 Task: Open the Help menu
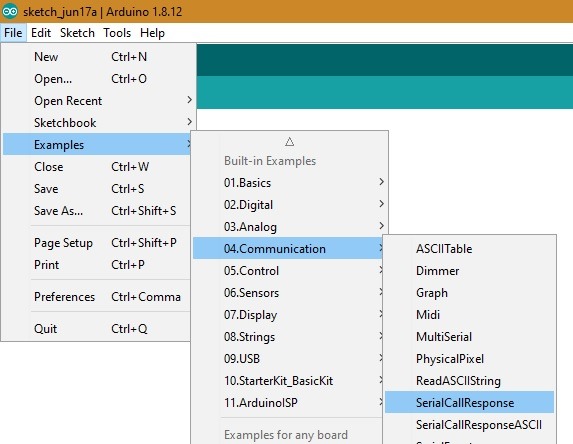click(152, 33)
